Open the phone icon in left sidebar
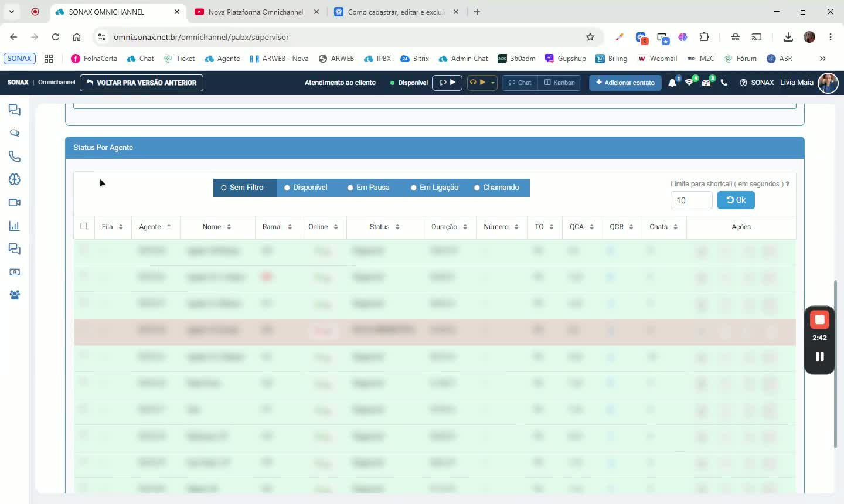This screenshot has height=504, width=844. pos(15,156)
